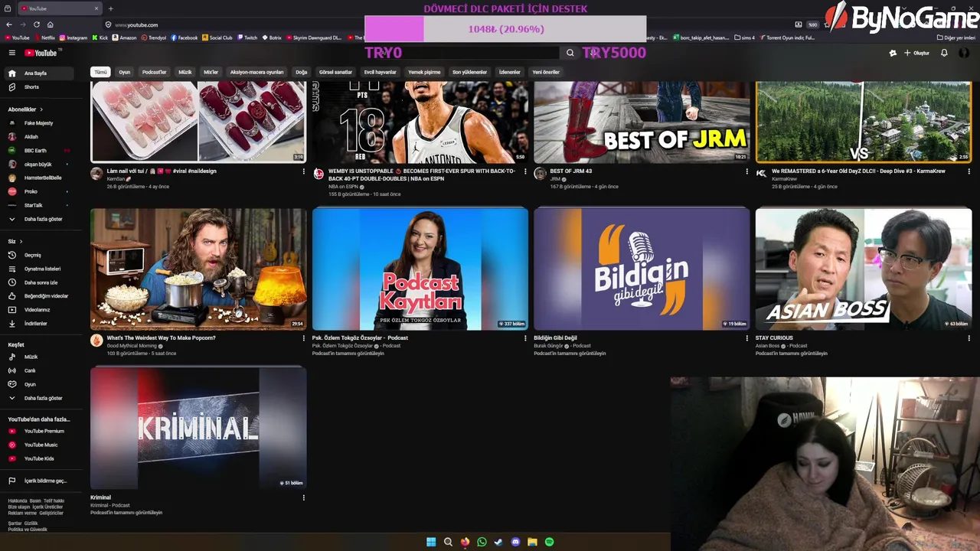Go back in the browser

(8, 24)
